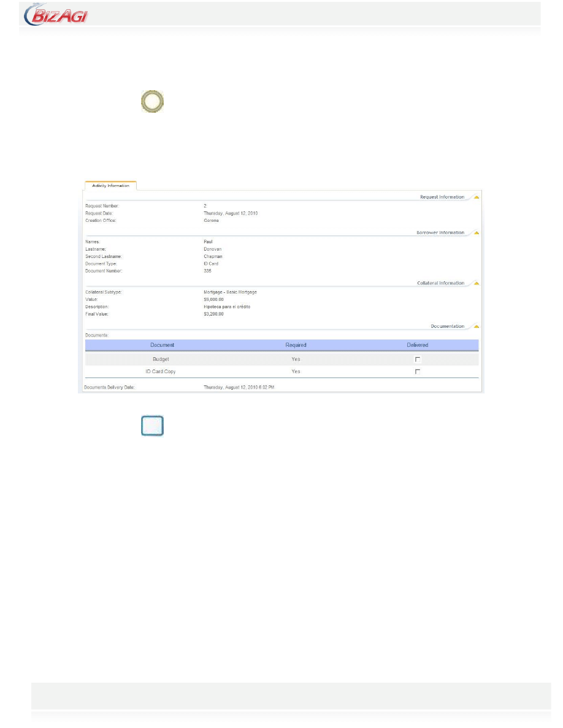Select the circular BPMN event icon
This screenshot has width=563, height=728.
pos(152,101)
